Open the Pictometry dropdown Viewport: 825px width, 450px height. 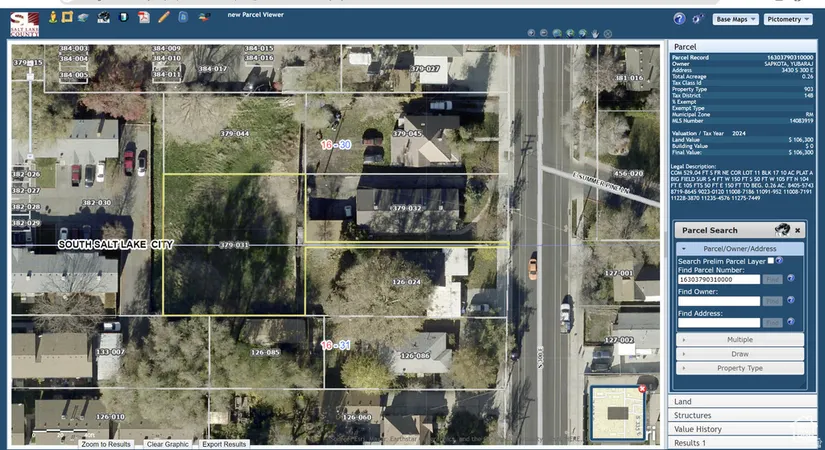point(787,19)
